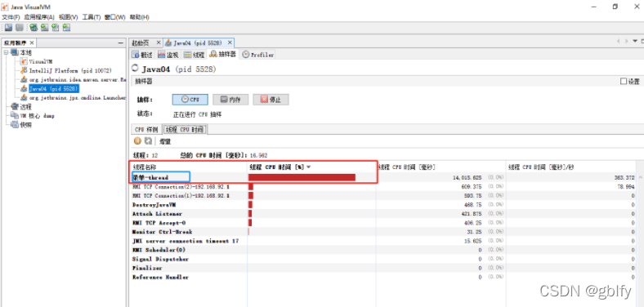Click the 增量 button
The width and height of the screenshot is (644, 307).
coord(165,141)
